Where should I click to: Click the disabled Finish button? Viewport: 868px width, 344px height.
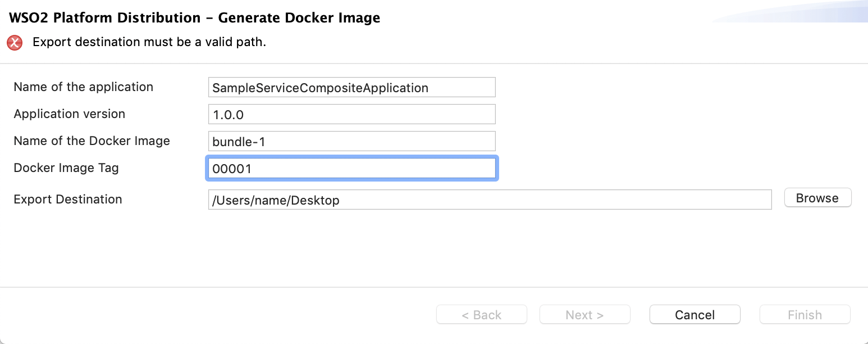pos(805,315)
